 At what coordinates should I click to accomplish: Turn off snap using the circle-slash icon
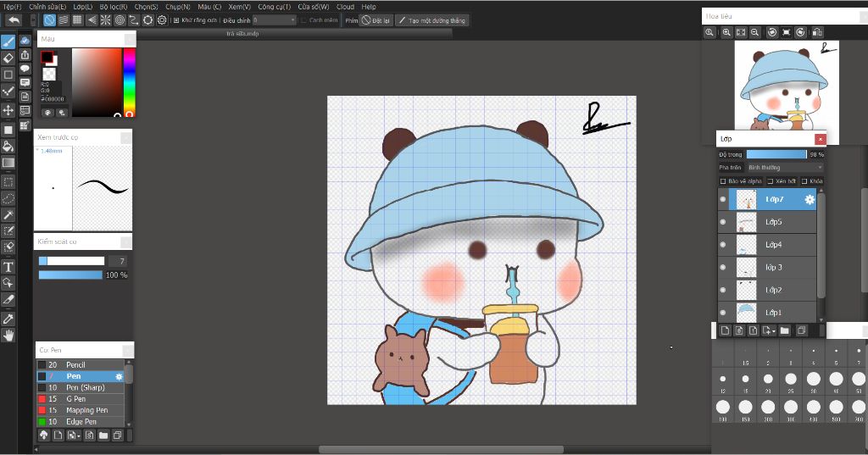coord(50,20)
